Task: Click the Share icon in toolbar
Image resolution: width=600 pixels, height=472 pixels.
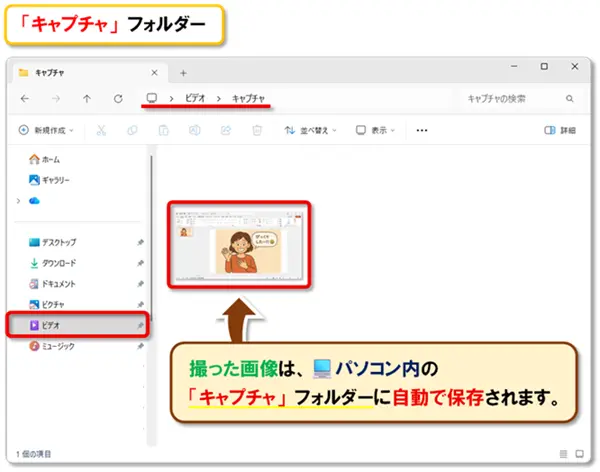Action: pos(226,130)
